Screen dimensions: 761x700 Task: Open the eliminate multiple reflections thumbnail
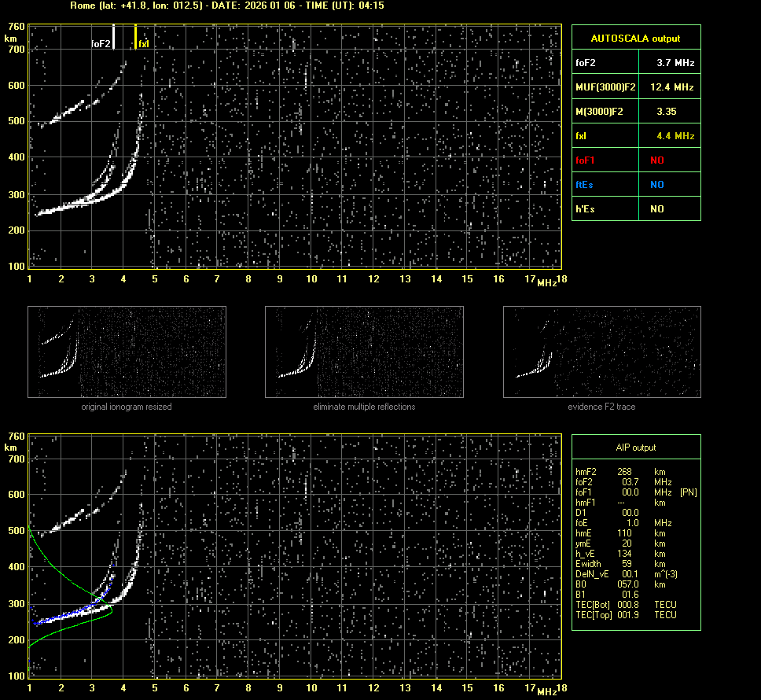point(364,352)
